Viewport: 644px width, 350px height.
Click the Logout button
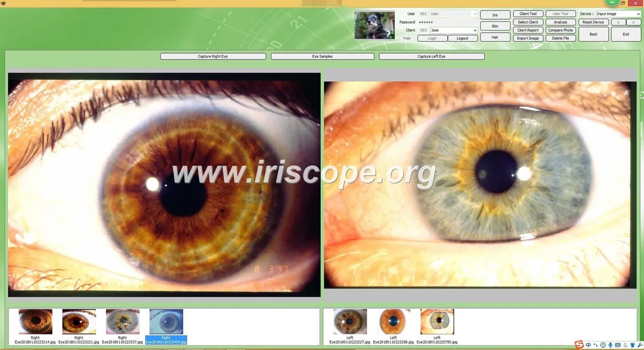(462, 38)
